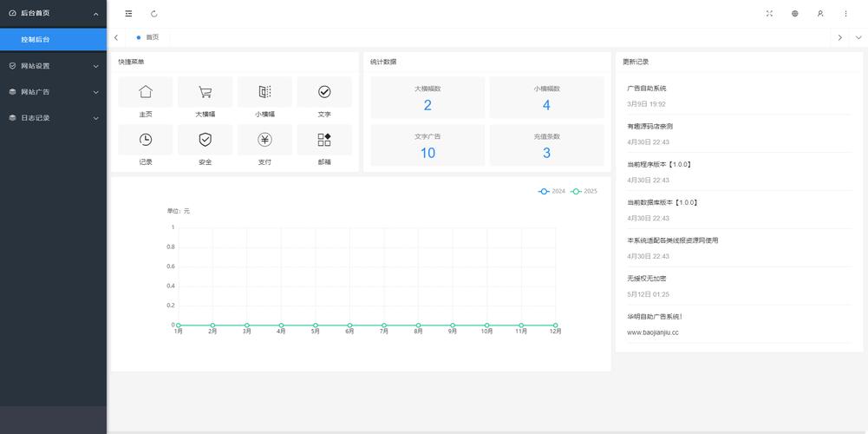Open the 安全 shield shortcut icon

[x=205, y=140]
